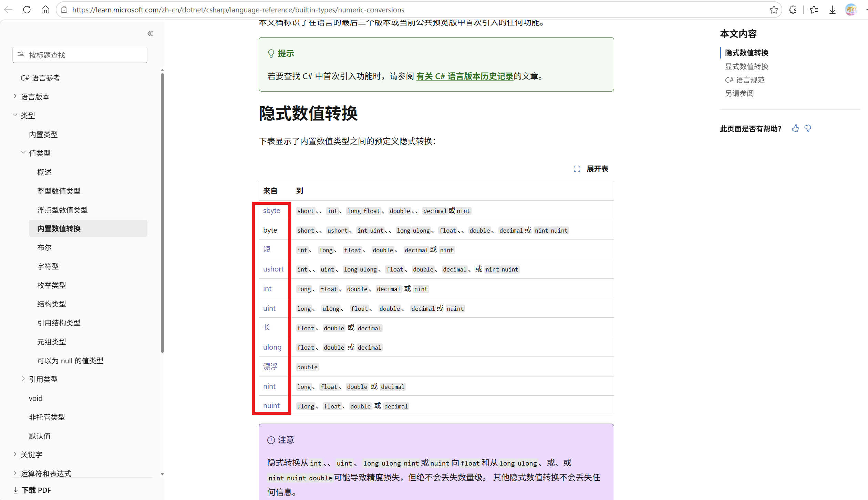
Task: Open 概述 in the sidebar
Action: pyautogui.click(x=44, y=172)
